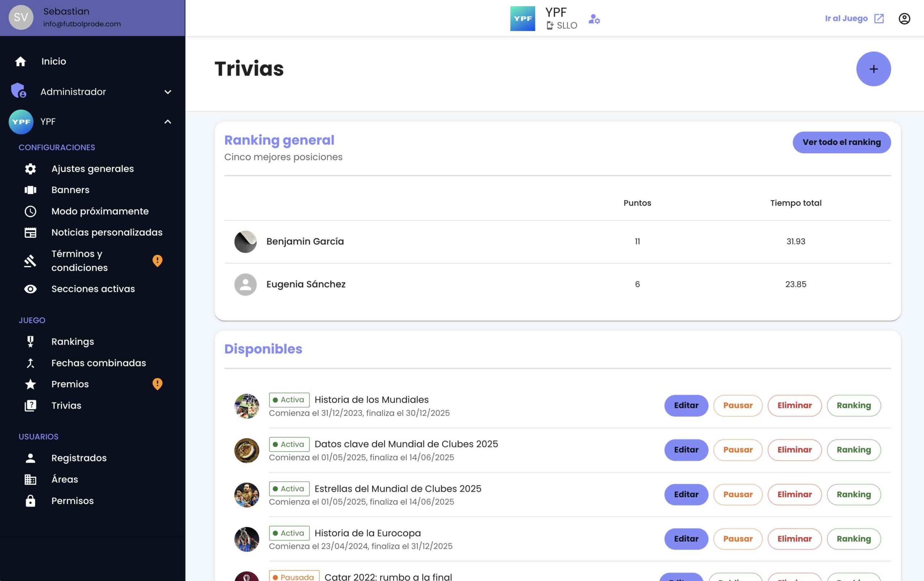Open Secciones activas eye item
The width and height of the screenshot is (924, 581).
(x=93, y=289)
